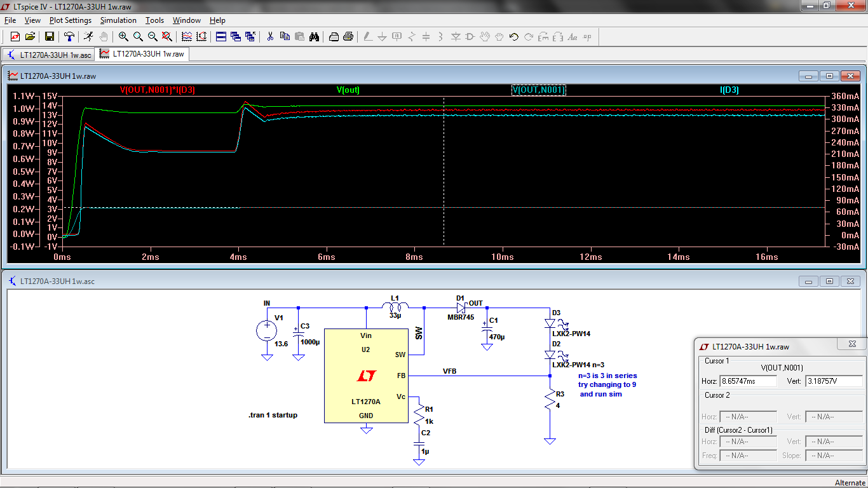Click the Cut scissors icon
The width and height of the screenshot is (868, 488).
(x=270, y=37)
